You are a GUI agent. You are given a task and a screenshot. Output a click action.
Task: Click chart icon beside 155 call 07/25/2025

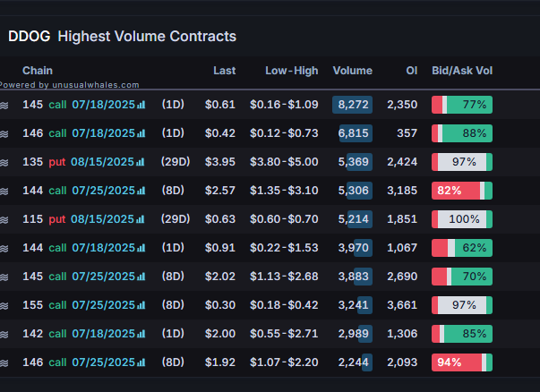(x=141, y=305)
